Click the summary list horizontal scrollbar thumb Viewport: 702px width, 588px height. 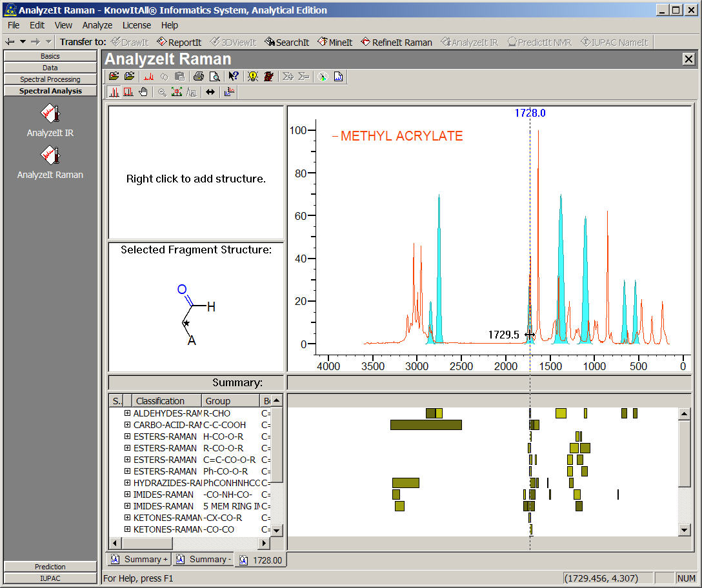(146, 544)
